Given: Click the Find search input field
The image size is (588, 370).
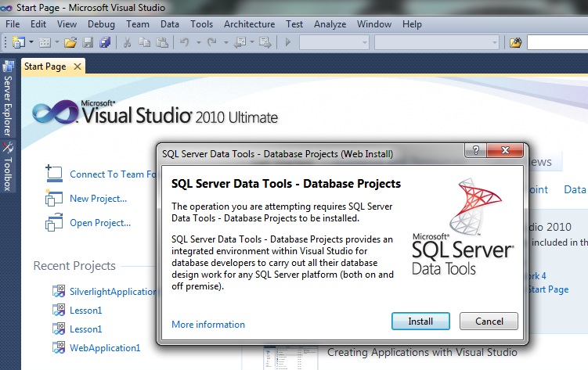Looking at the screenshot, I should tap(557, 42).
